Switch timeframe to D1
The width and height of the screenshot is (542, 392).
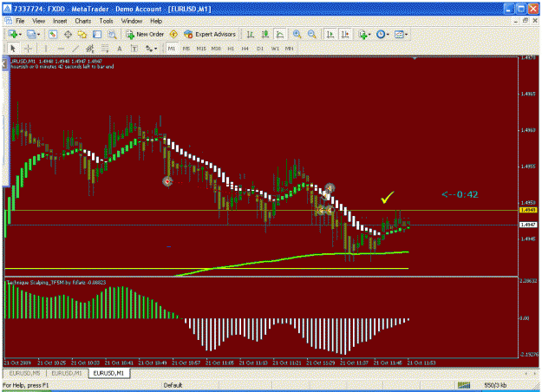[x=260, y=49]
